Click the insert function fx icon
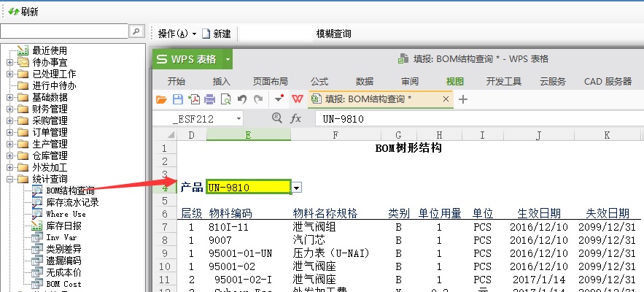The image size is (644, 292). tap(296, 118)
